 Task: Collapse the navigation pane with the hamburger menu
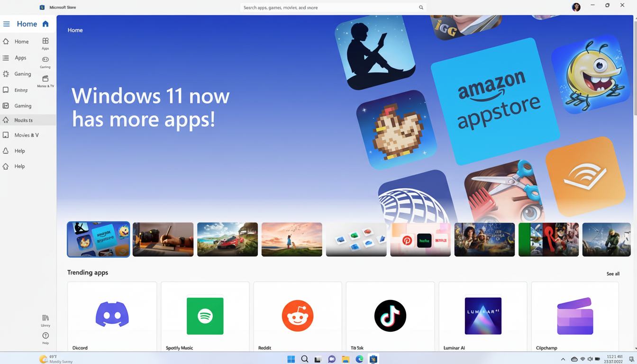(6, 24)
